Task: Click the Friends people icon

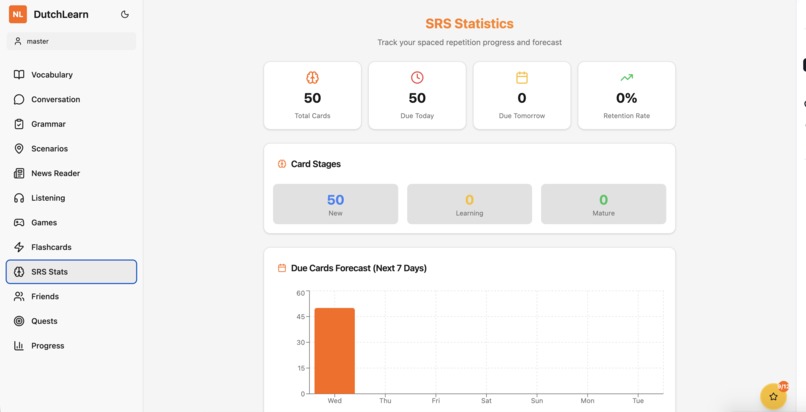Action: (19, 296)
